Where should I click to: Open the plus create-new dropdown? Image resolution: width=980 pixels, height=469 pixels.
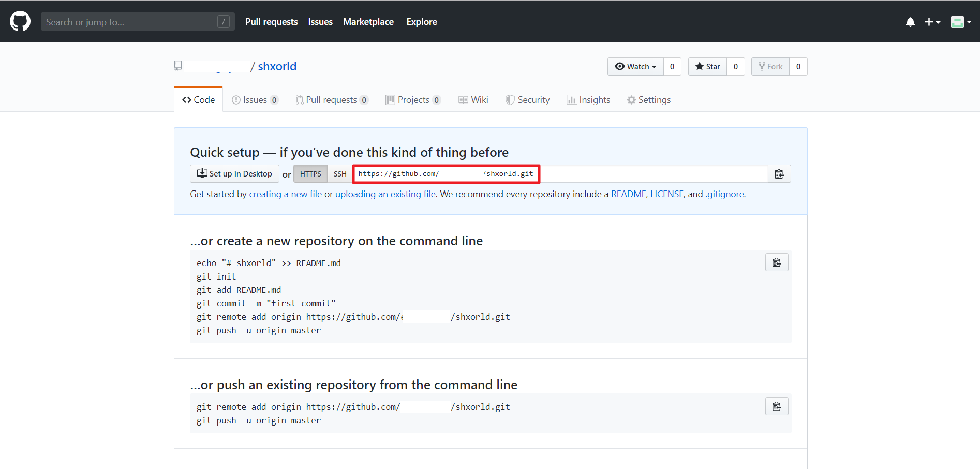[932, 22]
